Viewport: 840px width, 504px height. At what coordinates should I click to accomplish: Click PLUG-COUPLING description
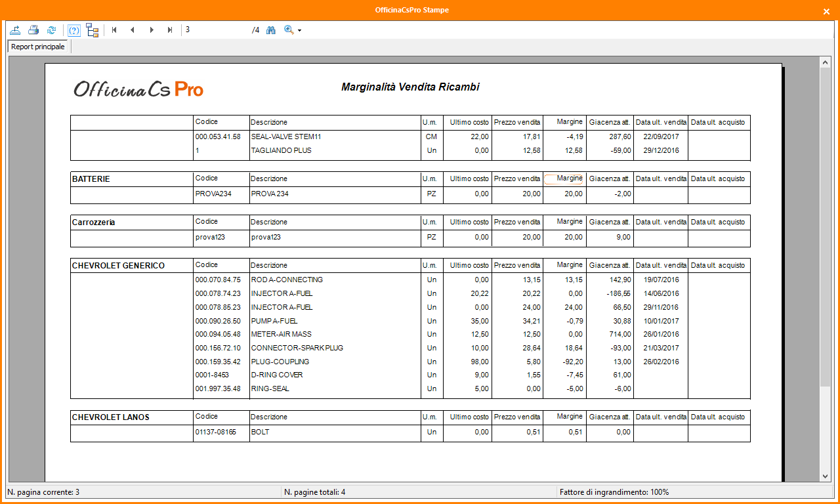tap(280, 362)
